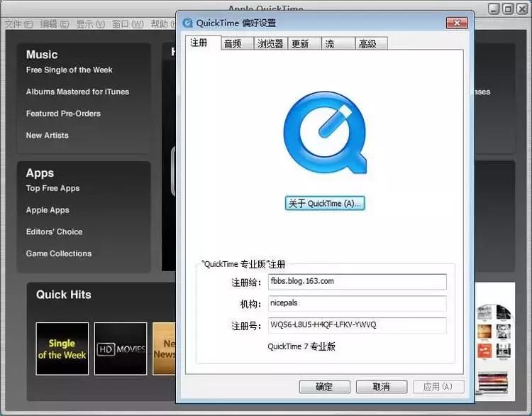This screenshot has height=416, width=532.
Task: Click the 注册给 field with fbbs.blog.163.com
Action: [x=358, y=282]
